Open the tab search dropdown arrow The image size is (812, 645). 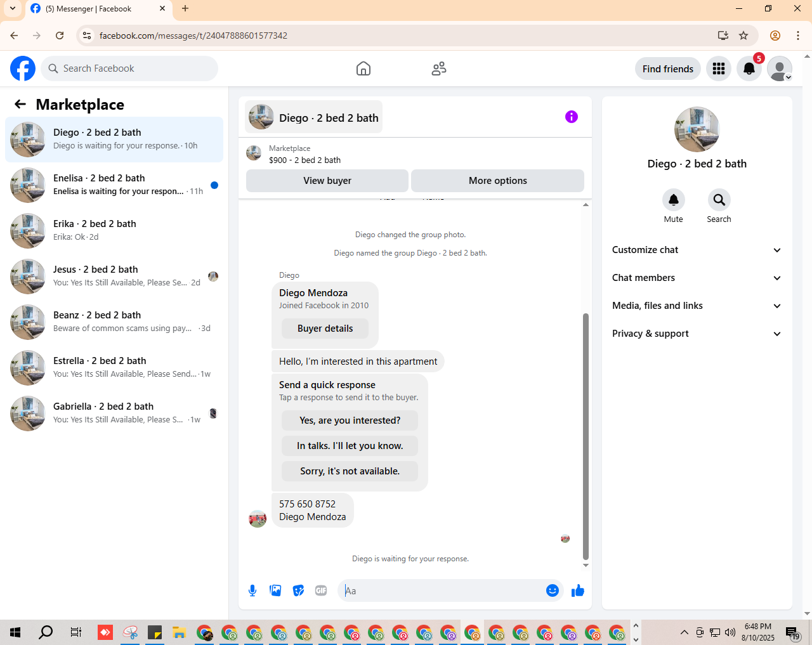(13, 9)
